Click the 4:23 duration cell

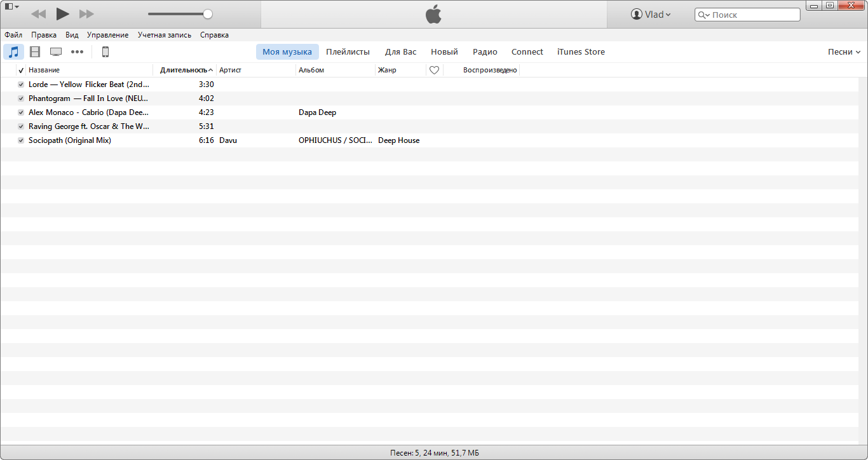point(206,112)
